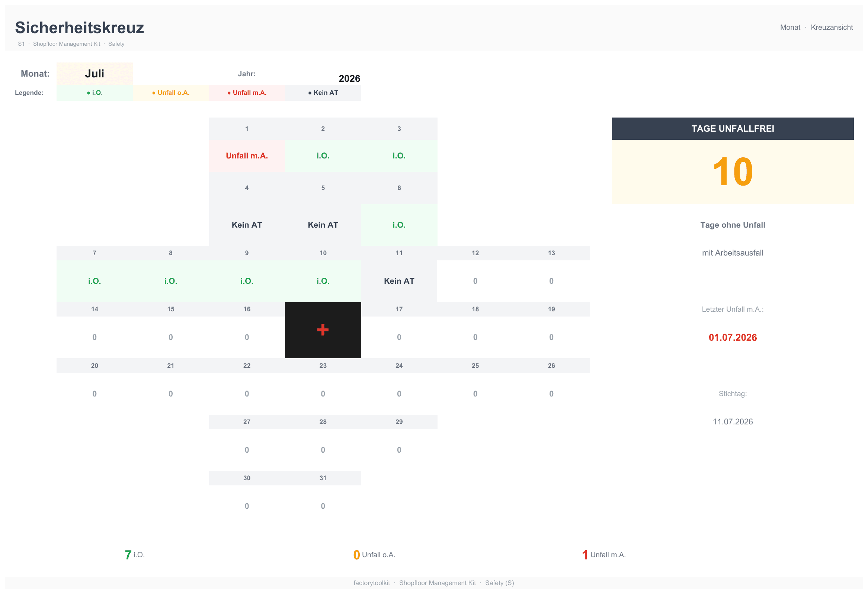868x594 pixels.
Task: Click the last accident date 01.07.2026
Action: 733,337
